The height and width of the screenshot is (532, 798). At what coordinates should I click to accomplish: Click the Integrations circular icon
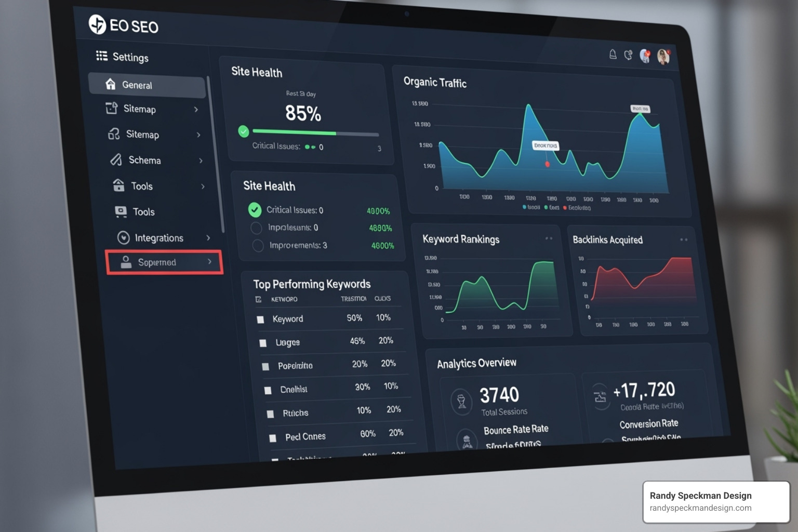coord(123,237)
